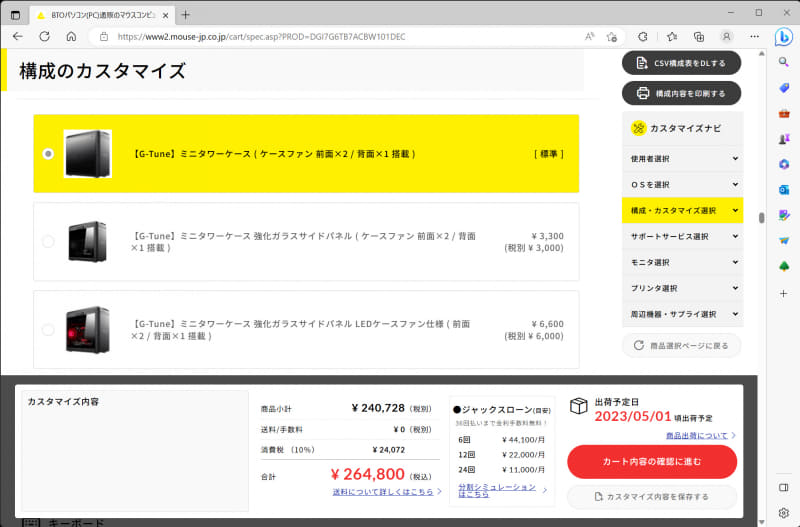Expand ＯＳを選択 navigation section
Image resolution: width=800 pixels, height=527 pixels.
pos(682,185)
